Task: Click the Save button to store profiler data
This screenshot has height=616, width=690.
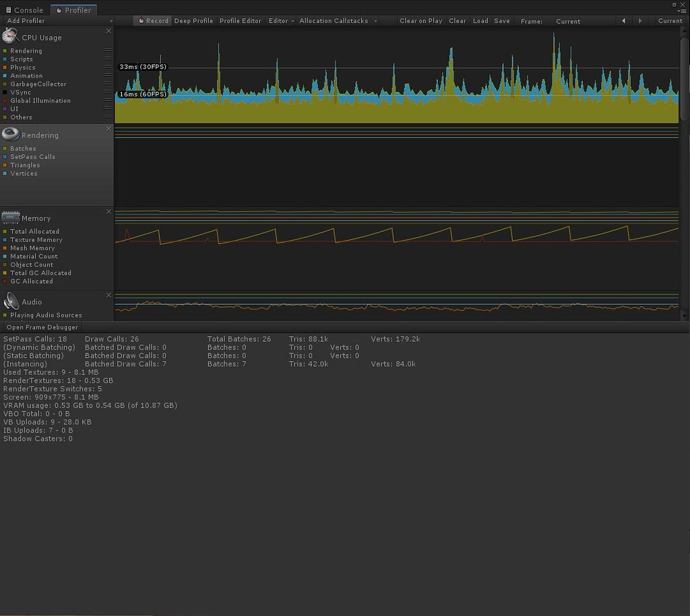Action: [502, 20]
